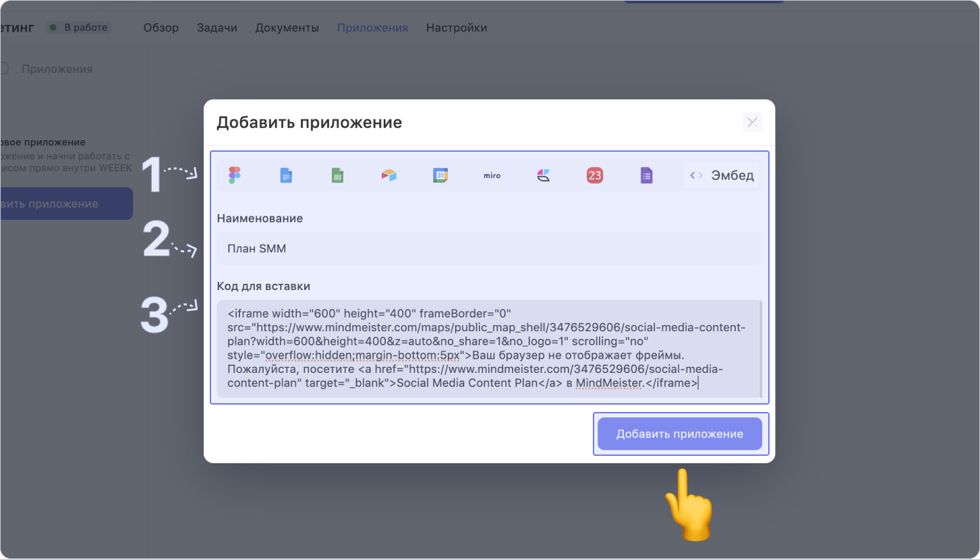Choose the purple Google Forms icon
The height and width of the screenshot is (559, 980).
pyautogui.click(x=646, y=175)
